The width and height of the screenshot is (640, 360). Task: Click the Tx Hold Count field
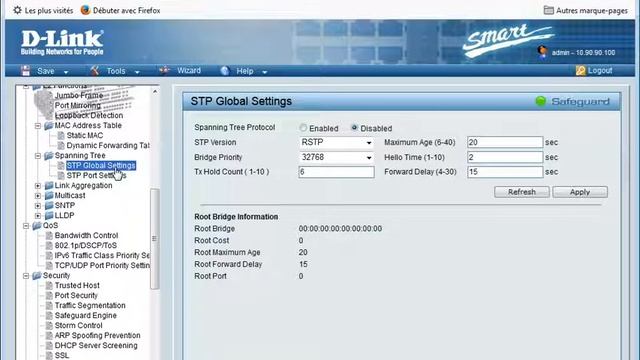coord(336,172)
